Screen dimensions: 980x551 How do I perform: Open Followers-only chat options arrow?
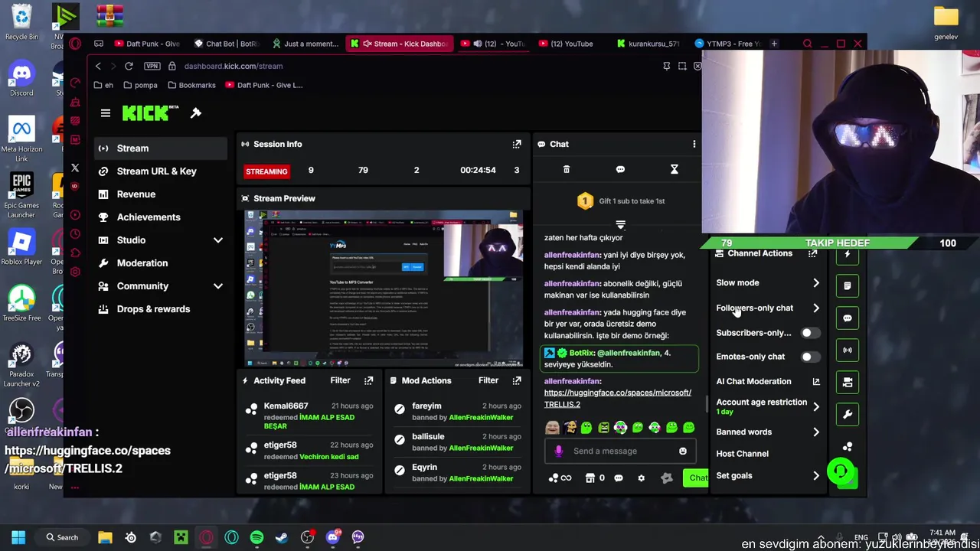coord(816,308)
